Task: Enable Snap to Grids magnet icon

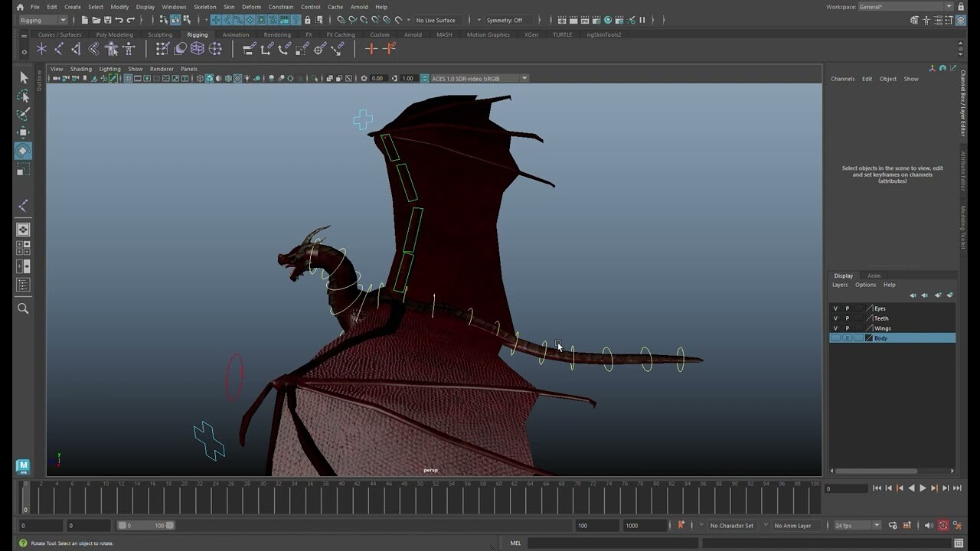Action: 217,20
